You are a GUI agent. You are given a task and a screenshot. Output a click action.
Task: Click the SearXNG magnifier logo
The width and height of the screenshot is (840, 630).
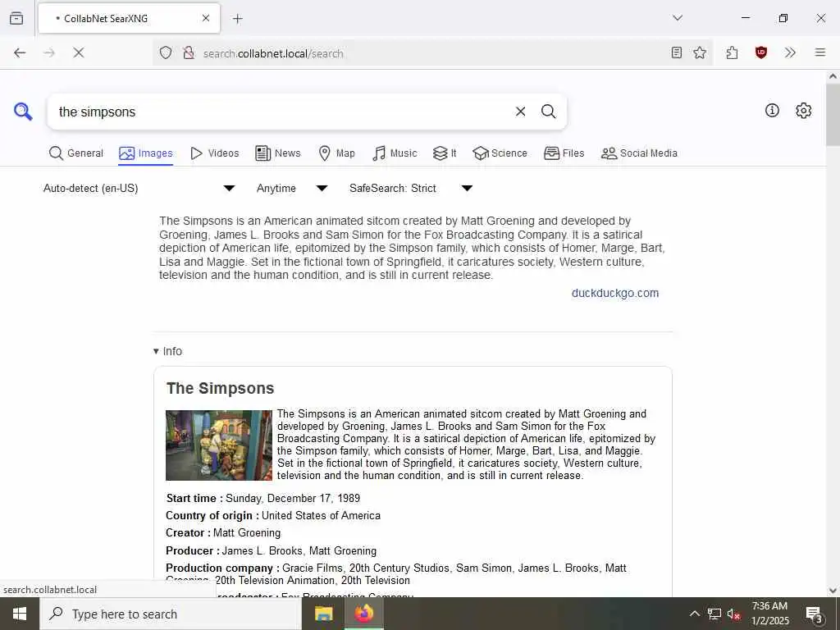point(23,112)
